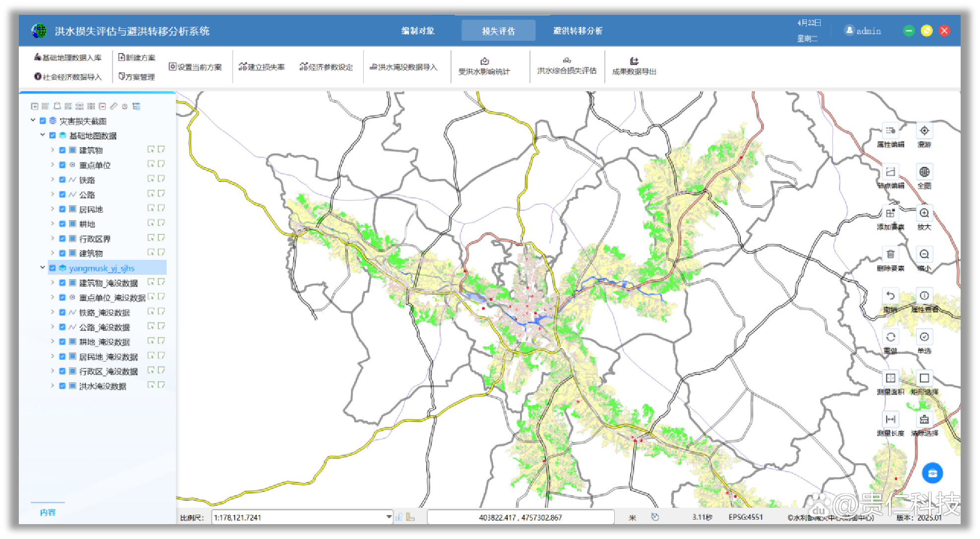Open the 属性查看 attribute view tool
The height and width of the screenshot is (539, 980).
coord(924,300)
